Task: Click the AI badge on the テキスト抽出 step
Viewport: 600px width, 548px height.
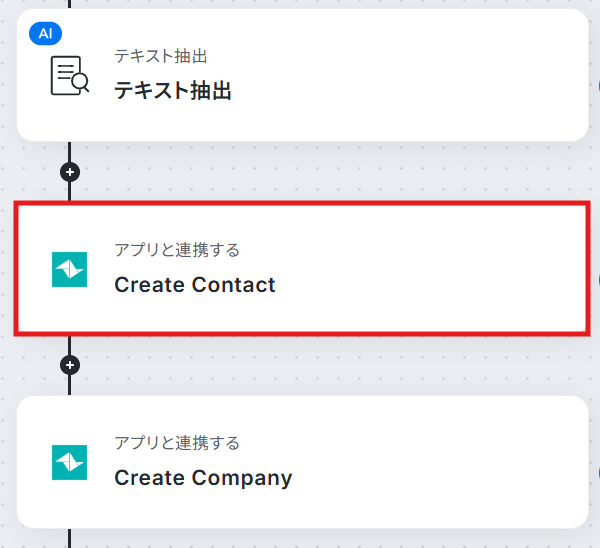Action: coord(45,34)
